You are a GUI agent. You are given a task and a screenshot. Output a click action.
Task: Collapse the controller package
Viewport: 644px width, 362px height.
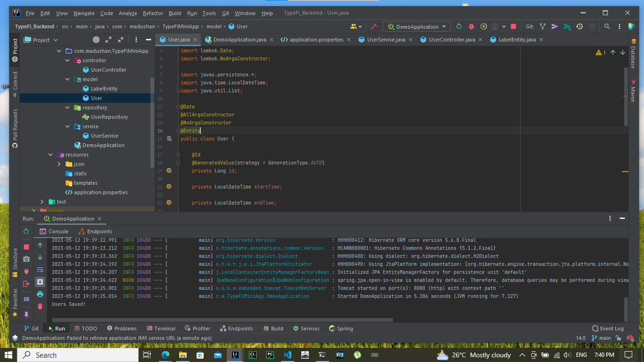[x=67, y=60]
